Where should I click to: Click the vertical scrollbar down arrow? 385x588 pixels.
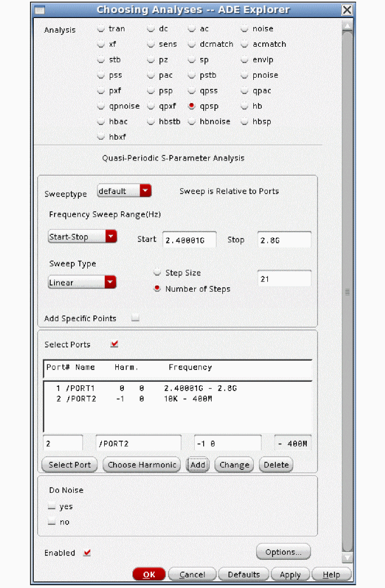pos(347,558)
